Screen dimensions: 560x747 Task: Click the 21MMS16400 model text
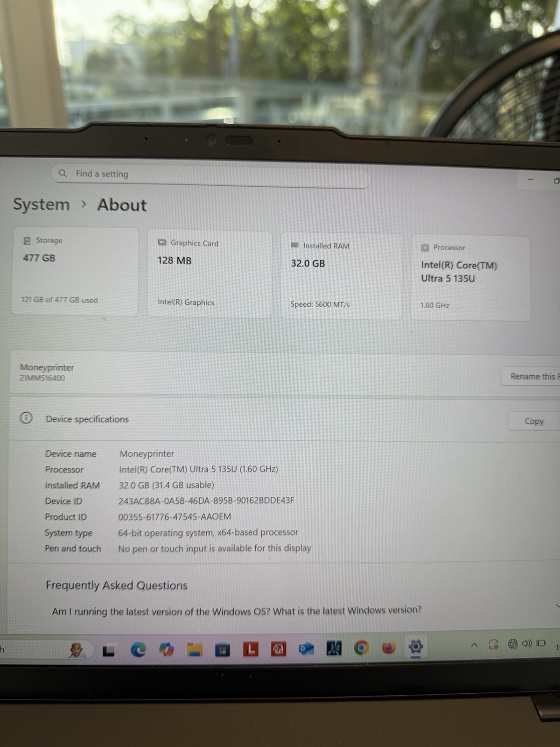pos(42,378)
